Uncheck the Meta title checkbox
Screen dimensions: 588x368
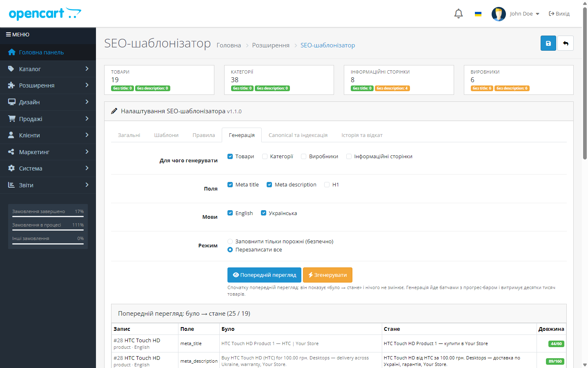click(x=230, y=185)
